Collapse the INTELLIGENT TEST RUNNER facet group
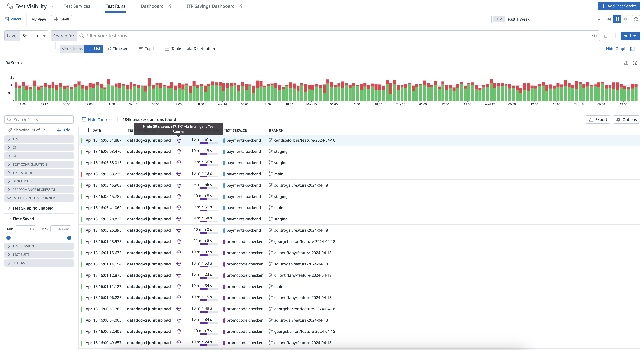 click(39, 198)
